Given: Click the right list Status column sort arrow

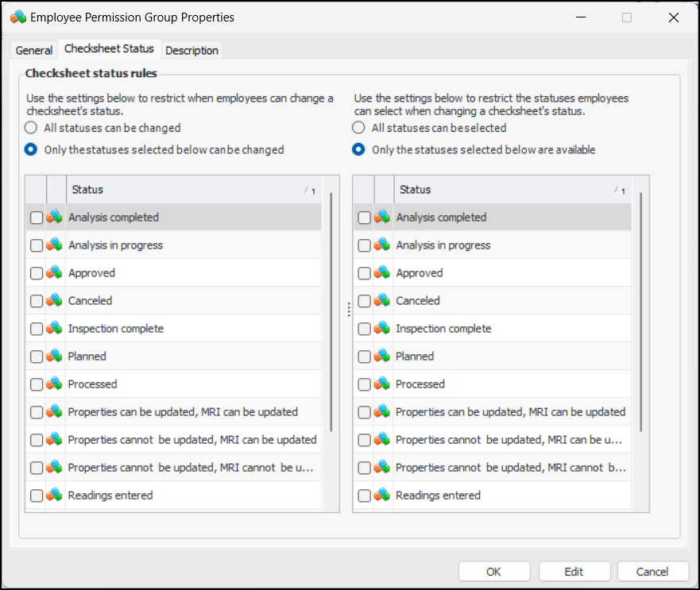Looking at the screenshot, I should (619, 191).
